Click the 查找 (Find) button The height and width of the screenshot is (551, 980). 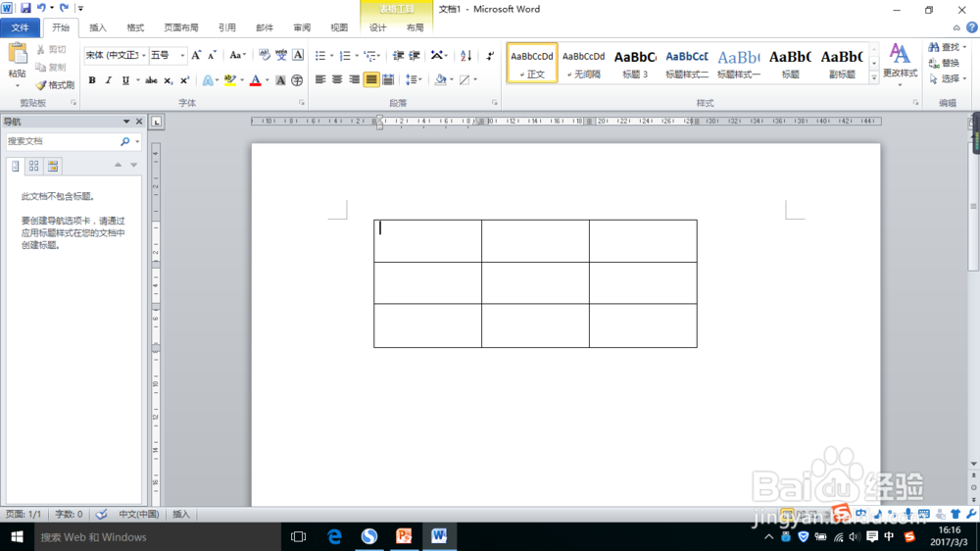pyautogui.click(x=947, y=47)
